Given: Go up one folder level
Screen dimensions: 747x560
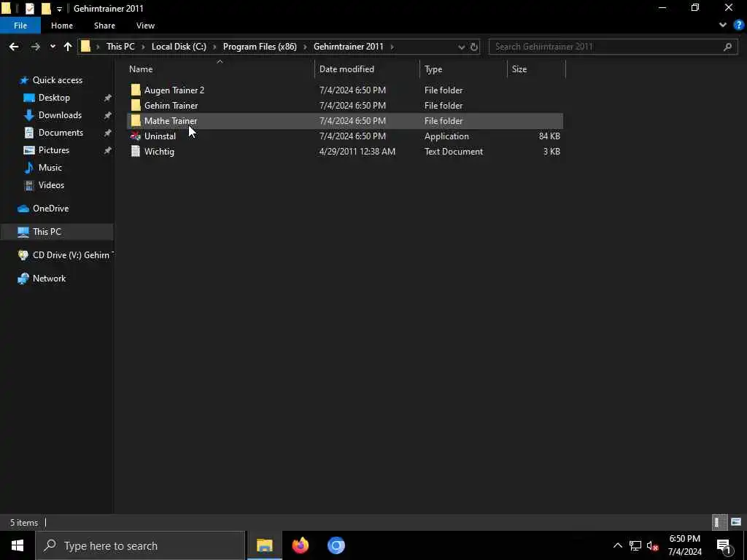Looking at the screenshot, I should [x=68, y=47].
